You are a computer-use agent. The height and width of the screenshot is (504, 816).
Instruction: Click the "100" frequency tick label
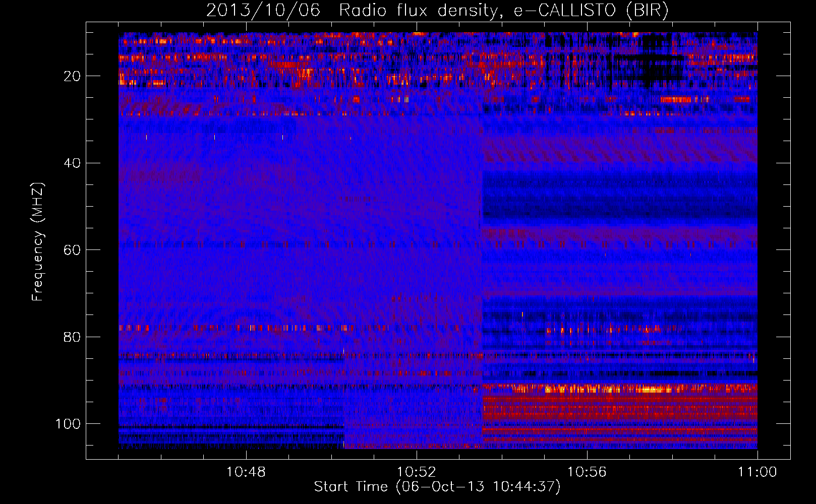pos(68,424)
